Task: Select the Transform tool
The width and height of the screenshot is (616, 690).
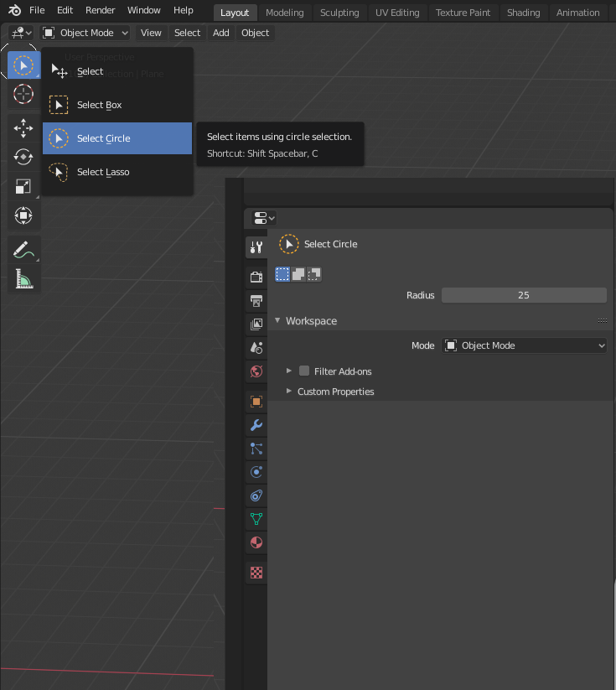Action: (x=23, y=215)
